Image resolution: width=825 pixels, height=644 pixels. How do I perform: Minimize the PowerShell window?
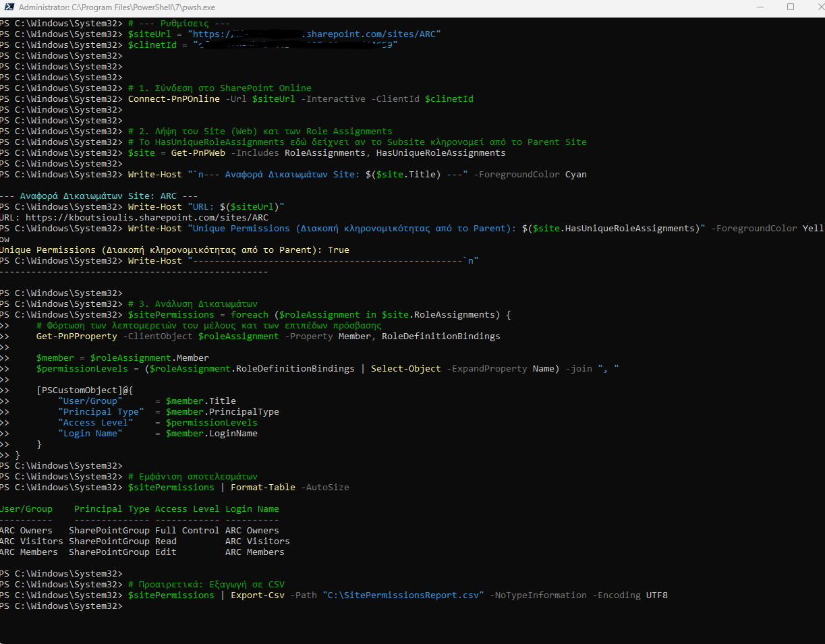click(759, 8)
